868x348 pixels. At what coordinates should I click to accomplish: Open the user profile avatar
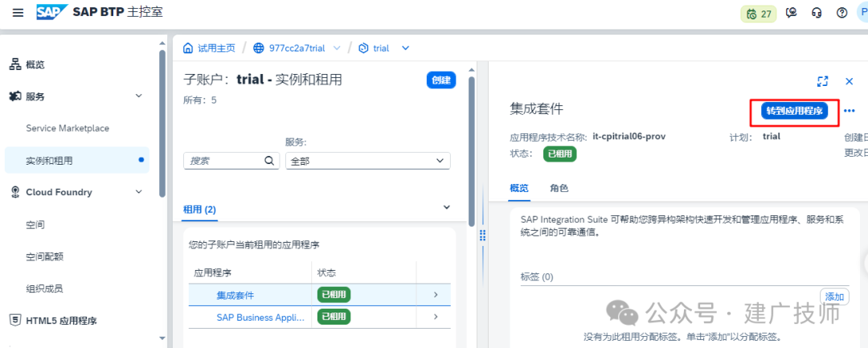coord(862,13)
